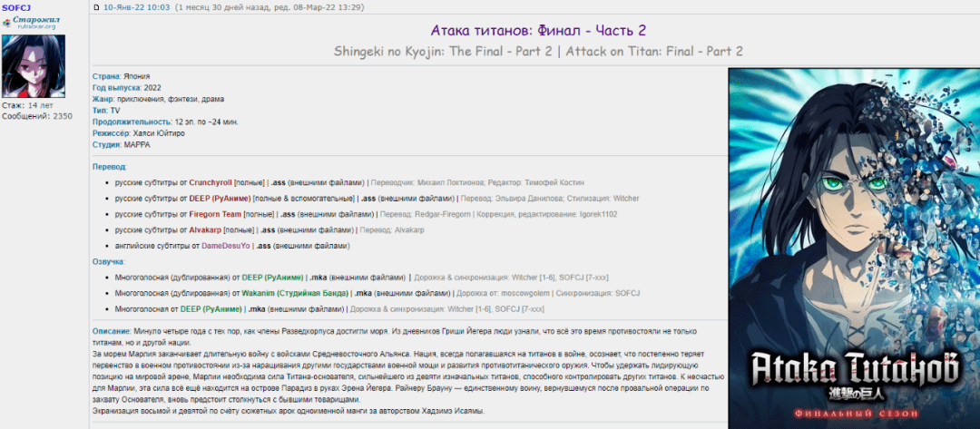
Task: Open the Firegorn Team subtitles link
Action: coord(215,214)
